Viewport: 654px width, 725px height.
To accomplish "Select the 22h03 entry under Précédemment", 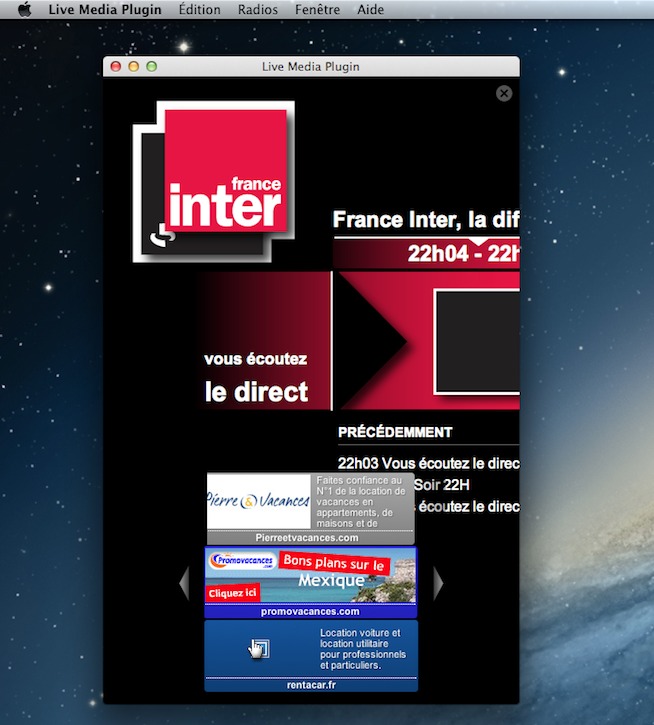I will (428, 464).
